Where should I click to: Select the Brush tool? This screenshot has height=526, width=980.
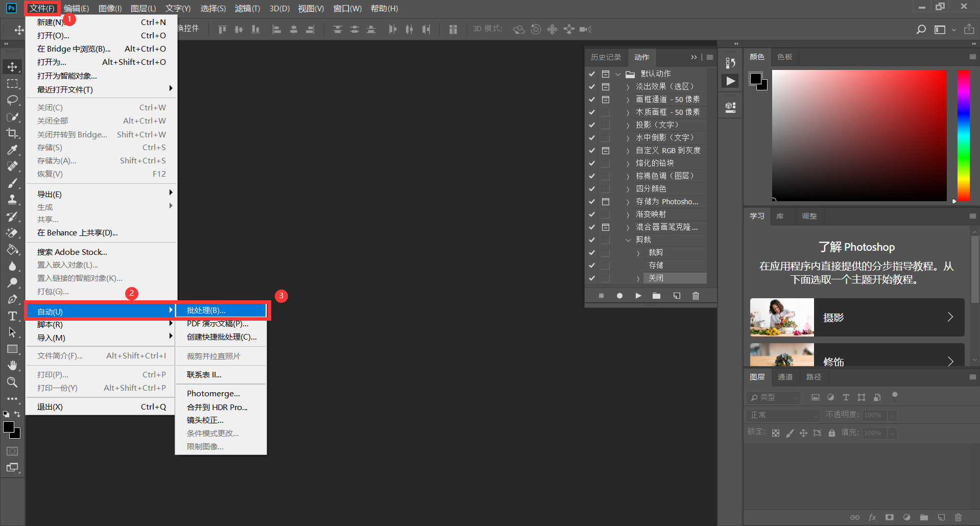click(12, 183)
